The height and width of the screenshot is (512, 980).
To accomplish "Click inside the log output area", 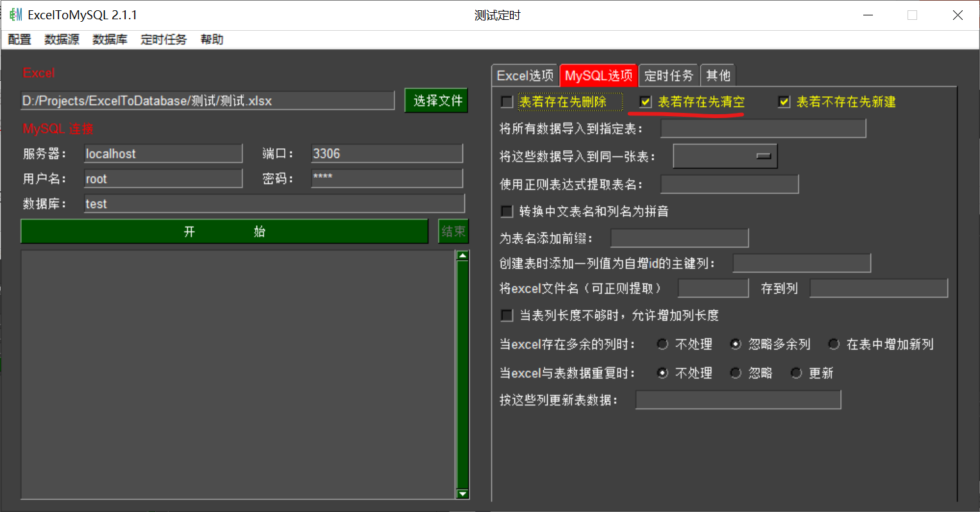I will coord(237,375).
